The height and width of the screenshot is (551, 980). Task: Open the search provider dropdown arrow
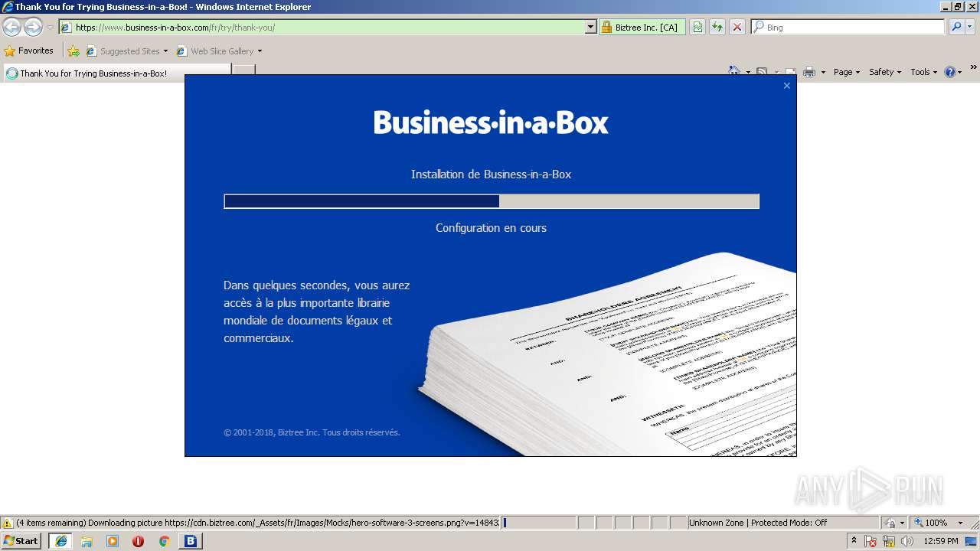(x=970, y=28)
